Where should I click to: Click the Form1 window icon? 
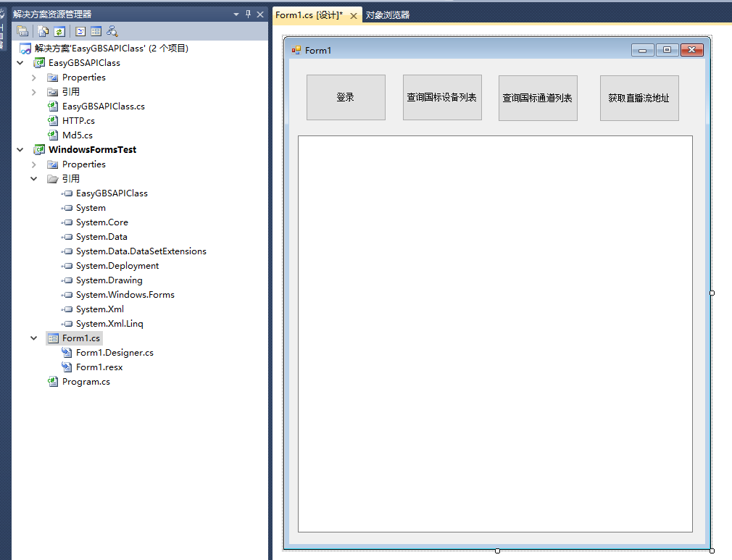pyautogui.click(x=296, y=50)
